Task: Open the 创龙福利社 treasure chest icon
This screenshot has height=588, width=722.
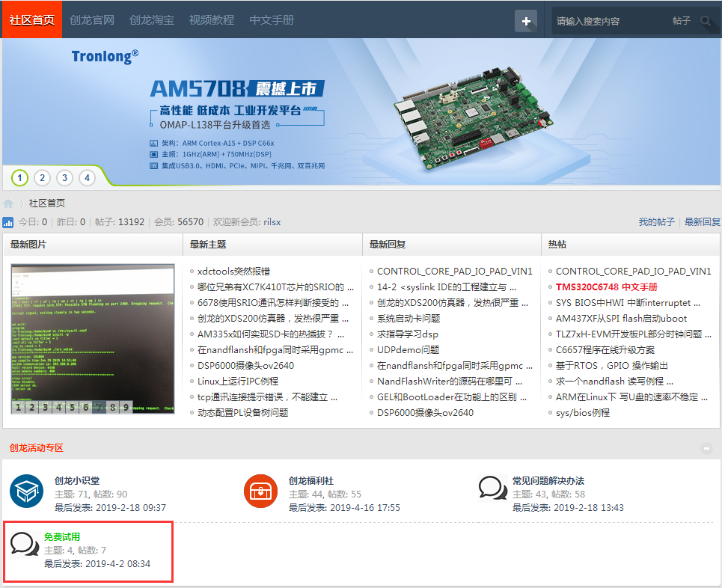Action: pyautogui.click(x=261, y=491)
